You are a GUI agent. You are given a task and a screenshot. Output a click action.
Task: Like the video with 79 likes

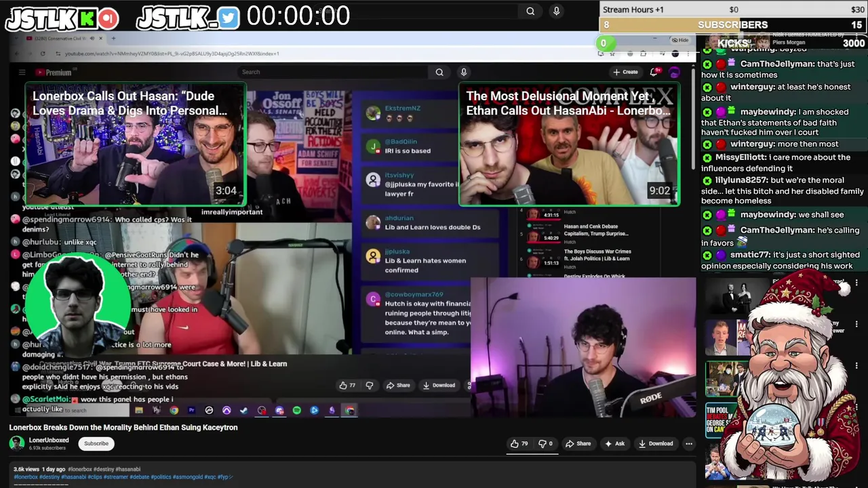519,444
